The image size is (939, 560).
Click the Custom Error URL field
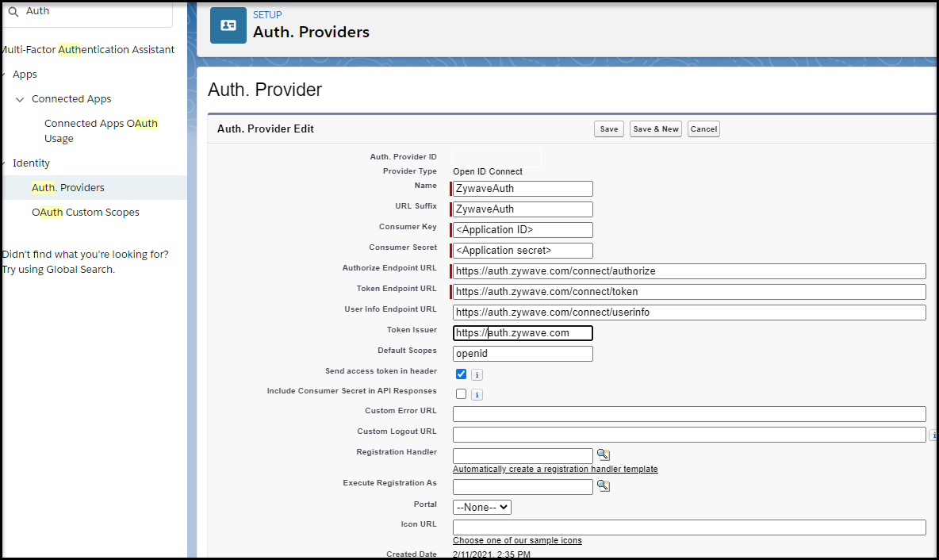point(689,414)
